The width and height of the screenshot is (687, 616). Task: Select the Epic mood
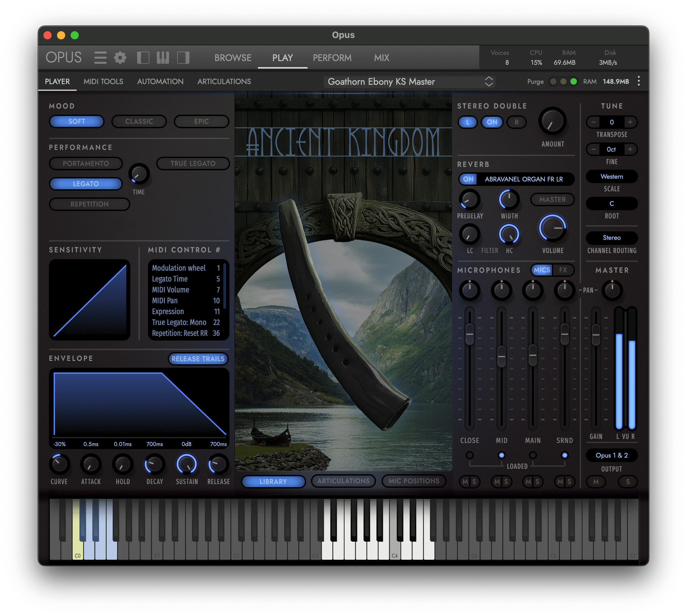coord(201,121)
